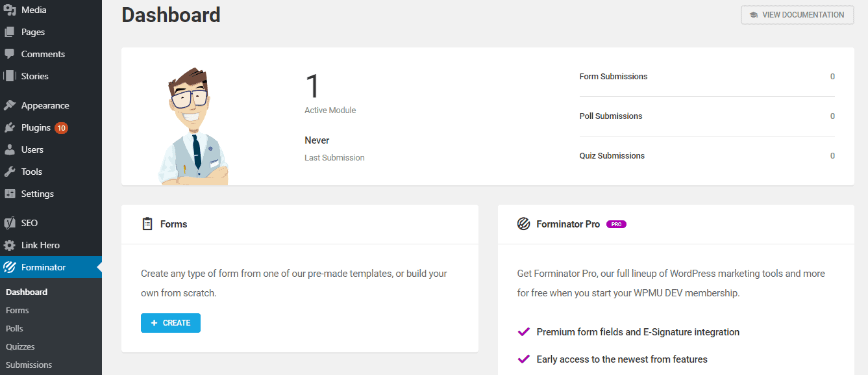Click the graduation cap documentation icon

tap(754, 15)
